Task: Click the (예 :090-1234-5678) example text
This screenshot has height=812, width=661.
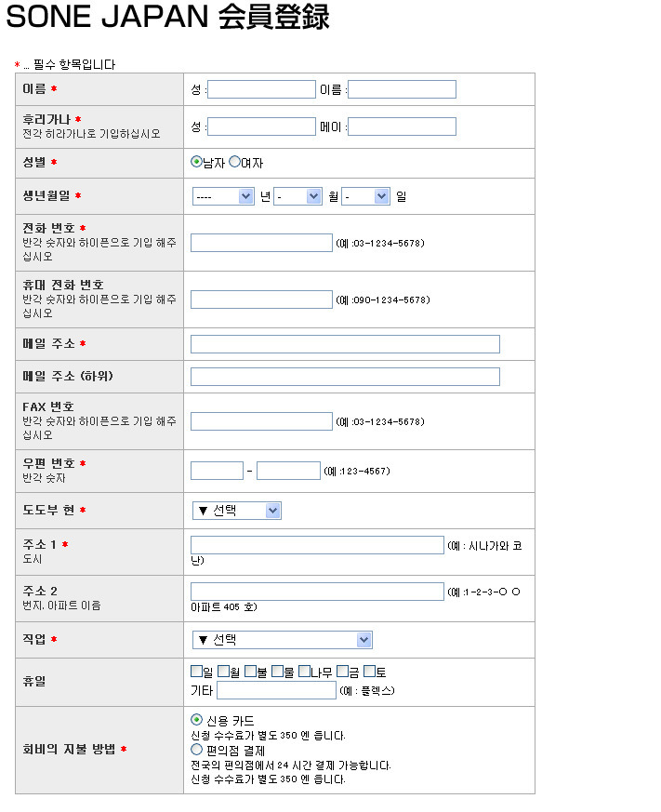Action: coord(383,300)
